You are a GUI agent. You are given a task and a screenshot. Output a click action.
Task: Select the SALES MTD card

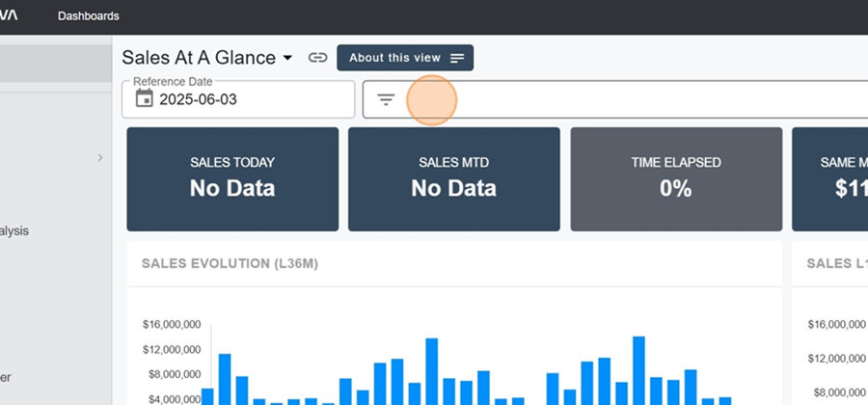click(454, 179)
